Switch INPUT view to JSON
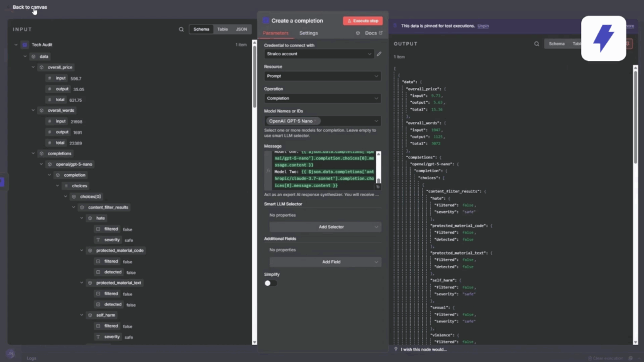Image resolution: width=644 pixels, height=362 pixels. 241,30
